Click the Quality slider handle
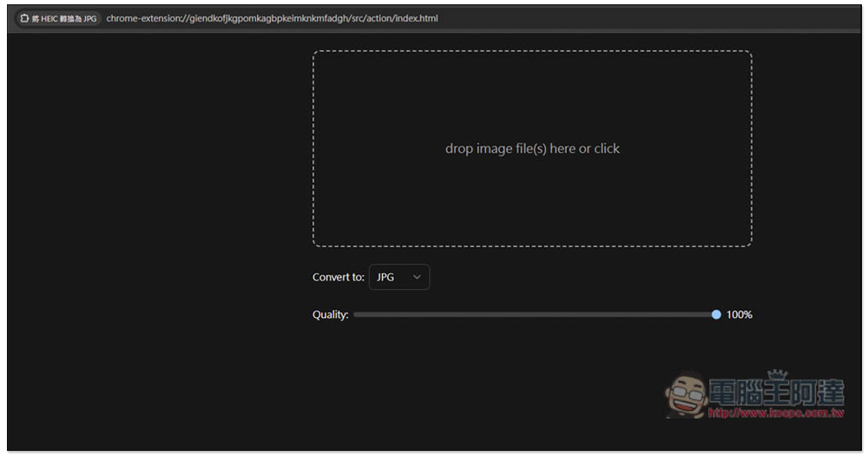This screenshot has width=868, height=456. click(x=716, y=314)
